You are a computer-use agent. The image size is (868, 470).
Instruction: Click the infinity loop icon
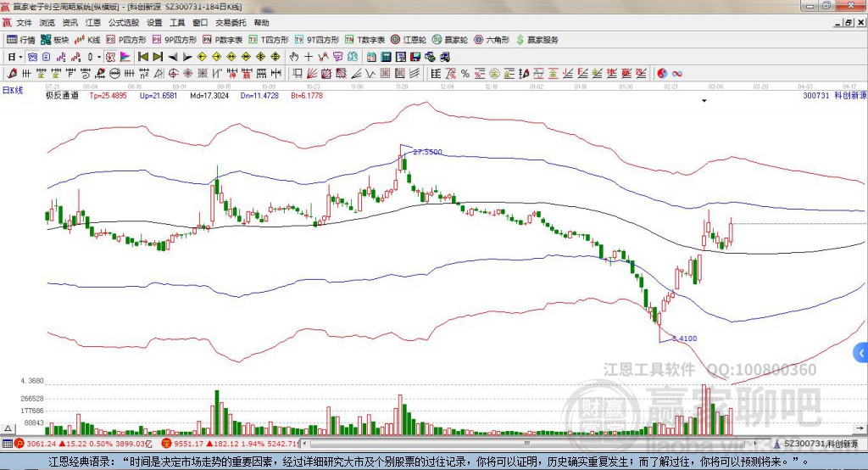point(677,73)
